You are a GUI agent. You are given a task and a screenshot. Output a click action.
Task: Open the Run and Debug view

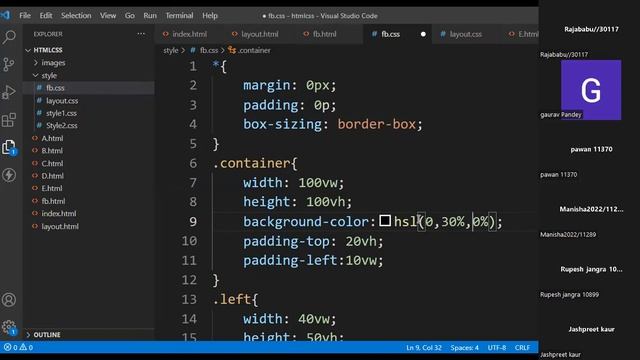(x=9, y=92)
